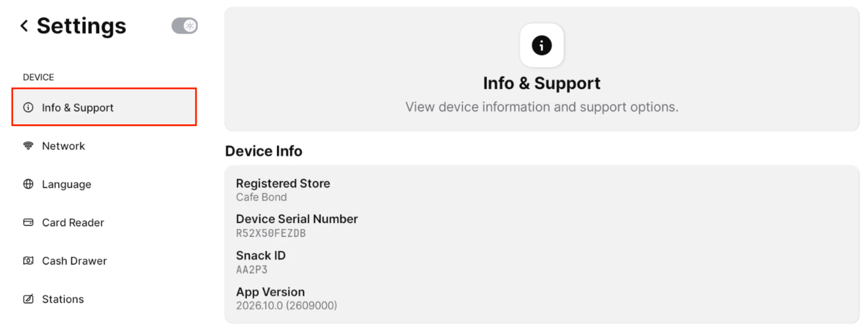868x328 pixels.
Task: Click the Info & Support circle-i sidebar icon
Action: [28, 107]
